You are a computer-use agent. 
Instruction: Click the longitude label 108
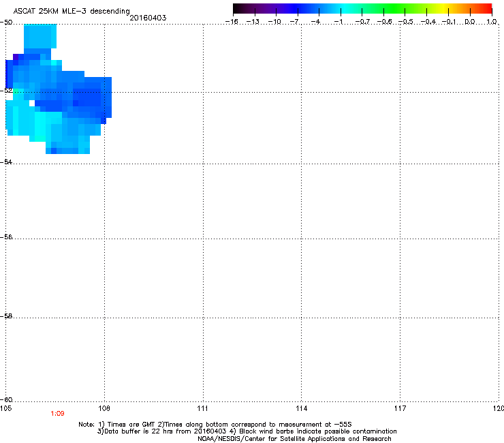coord(104,408)
